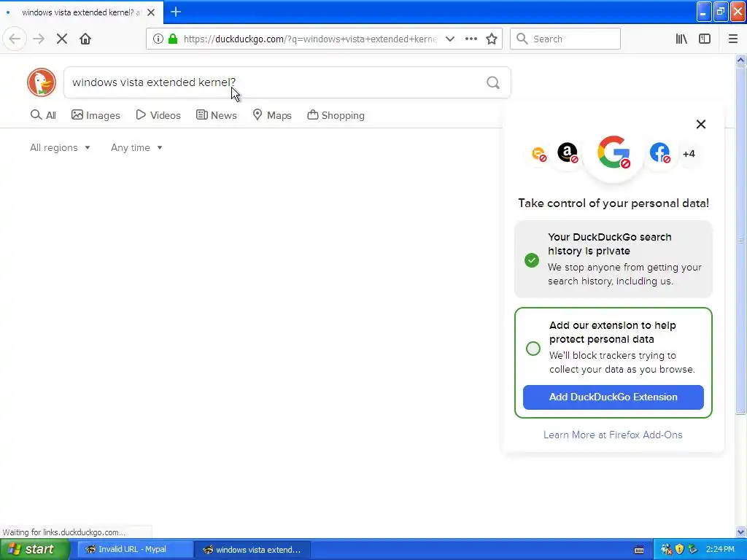Click scrollbar down arrow

(x=741, y=532)
